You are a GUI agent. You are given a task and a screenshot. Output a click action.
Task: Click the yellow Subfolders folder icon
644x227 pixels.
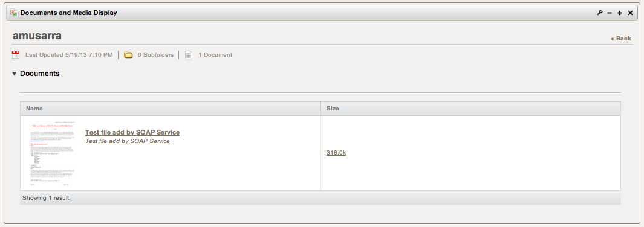tap(128, 55)
